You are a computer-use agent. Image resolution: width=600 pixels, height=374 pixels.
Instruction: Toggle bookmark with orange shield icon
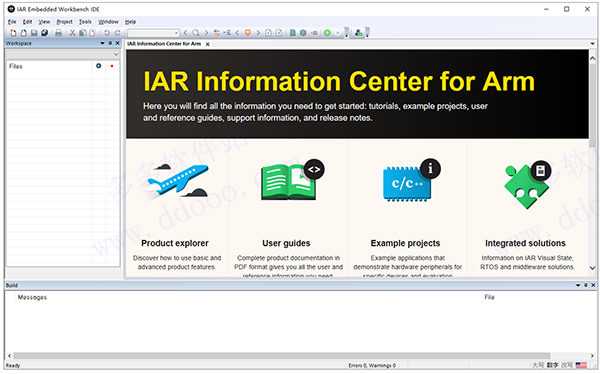(248, 33)
